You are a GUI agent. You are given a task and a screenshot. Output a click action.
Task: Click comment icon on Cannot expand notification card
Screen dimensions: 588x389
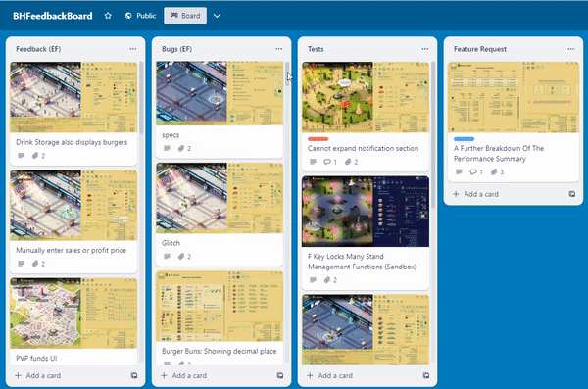327,162
